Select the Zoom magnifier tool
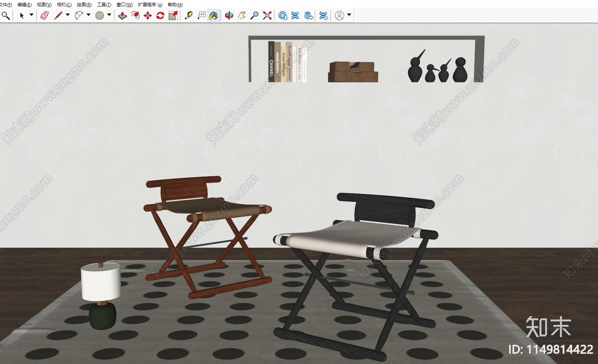598x364 pixels. [x=255, y=16]
